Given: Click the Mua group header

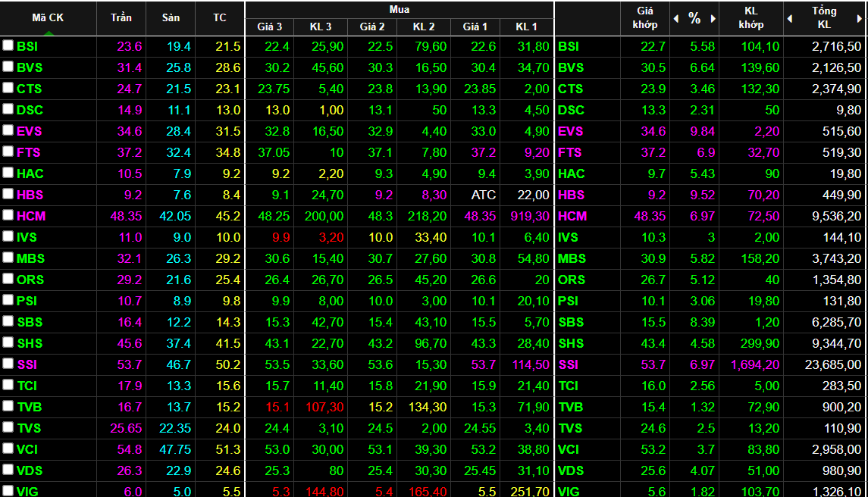Looking at the screenshot, I should click(399, 9).
